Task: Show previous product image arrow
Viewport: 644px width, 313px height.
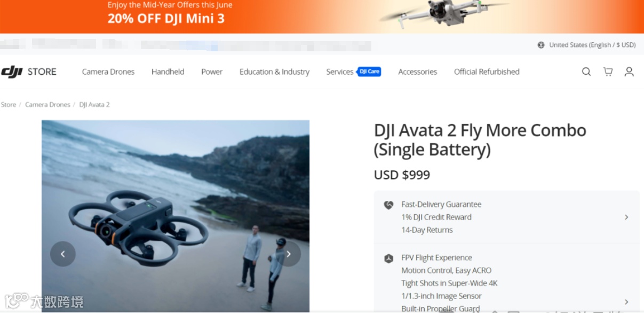Action: 63,254
